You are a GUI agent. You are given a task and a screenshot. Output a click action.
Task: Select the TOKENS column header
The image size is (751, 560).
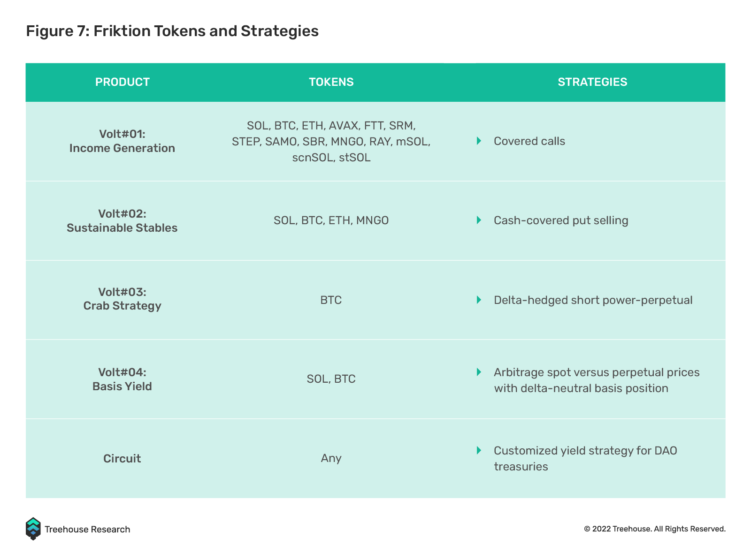(x=331, y=82)
